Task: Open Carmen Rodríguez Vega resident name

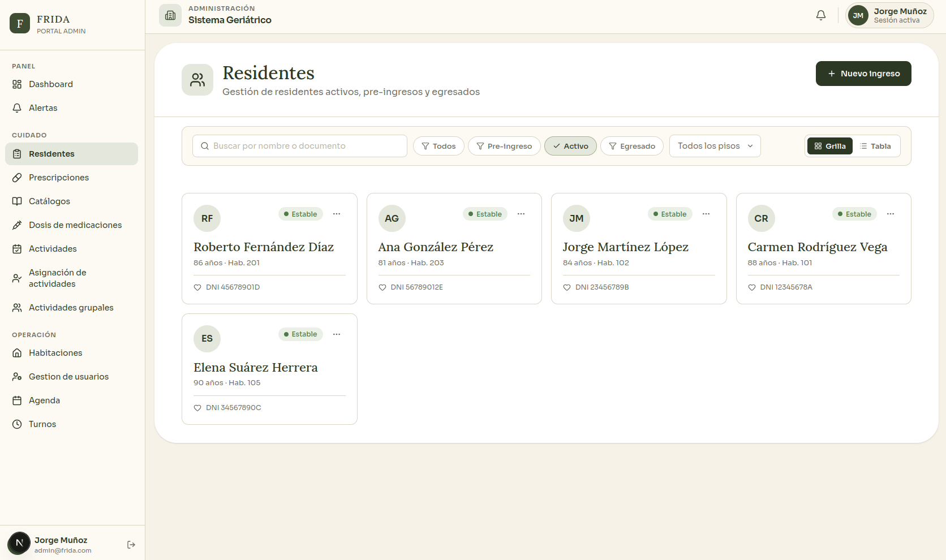Action: point(818,247)
